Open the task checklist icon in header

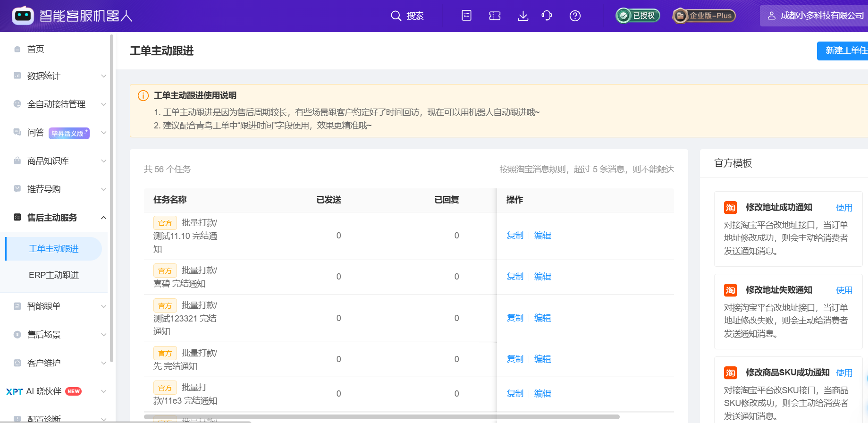(466, 16)
